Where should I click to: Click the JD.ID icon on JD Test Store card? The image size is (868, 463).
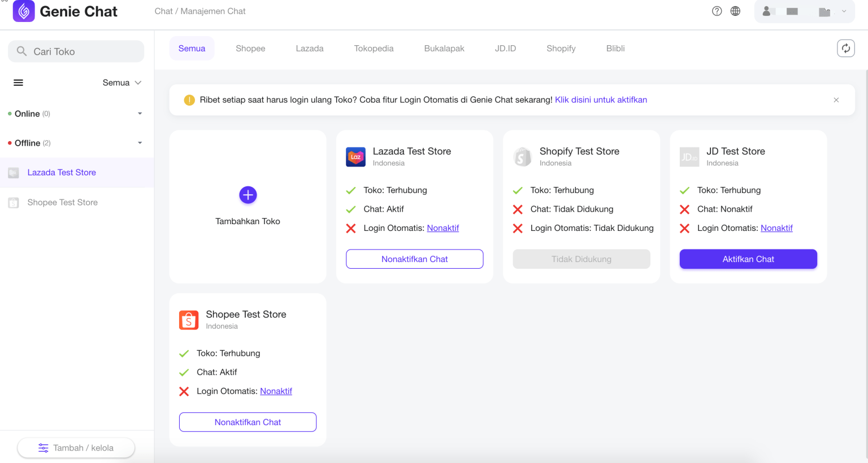[x=689, y=157]
